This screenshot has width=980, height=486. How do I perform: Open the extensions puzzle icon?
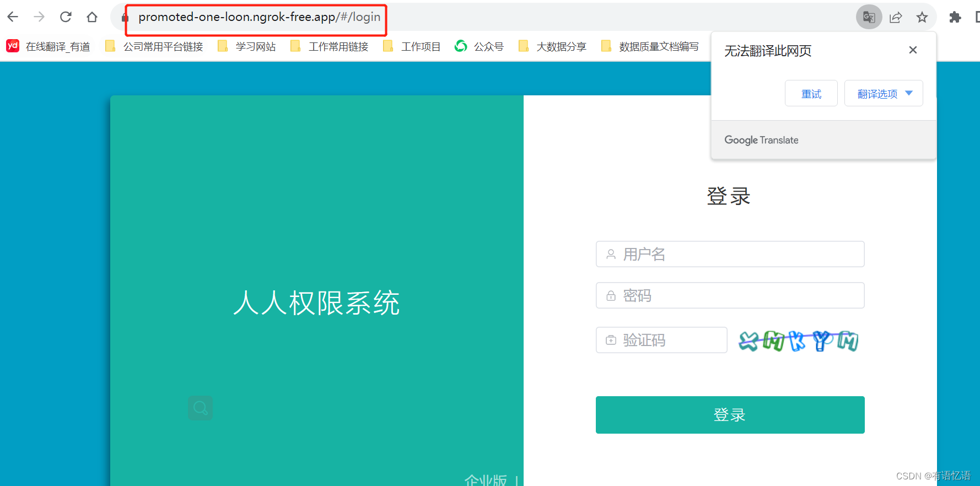955,17
